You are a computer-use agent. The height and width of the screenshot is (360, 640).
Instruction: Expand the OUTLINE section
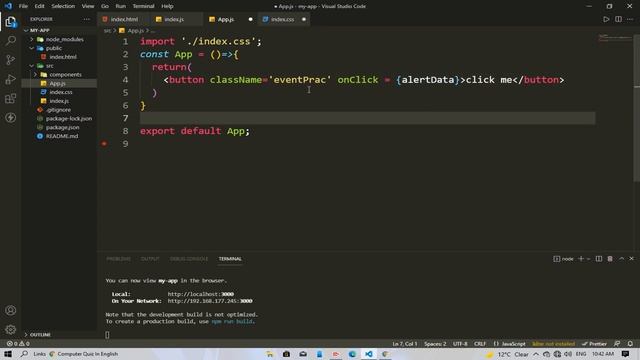37,335
